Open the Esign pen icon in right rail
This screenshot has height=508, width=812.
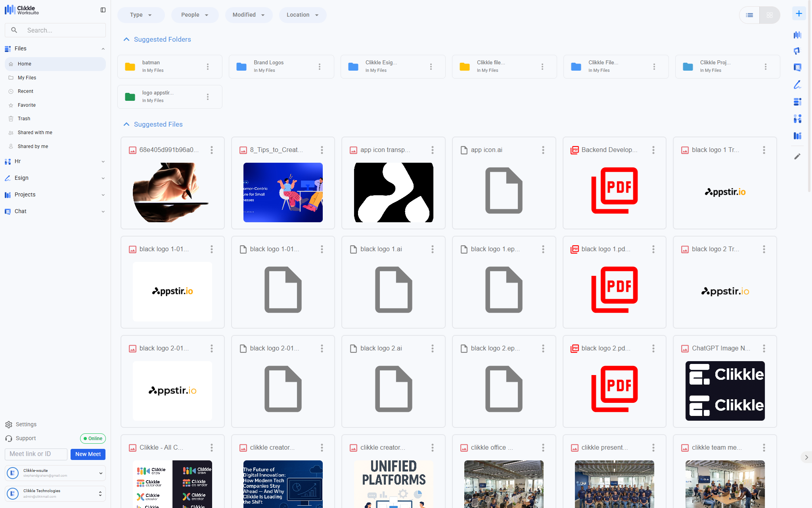pos(797,85)
